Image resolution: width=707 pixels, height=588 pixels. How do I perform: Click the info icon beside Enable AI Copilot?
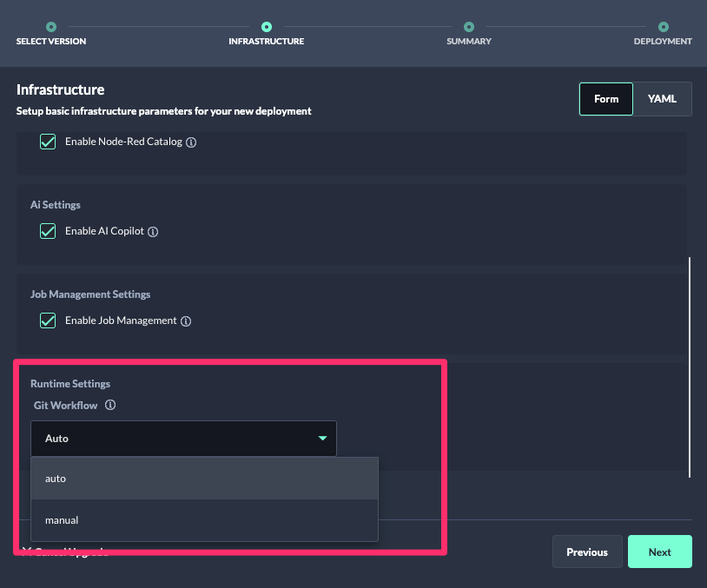point(153,231)
